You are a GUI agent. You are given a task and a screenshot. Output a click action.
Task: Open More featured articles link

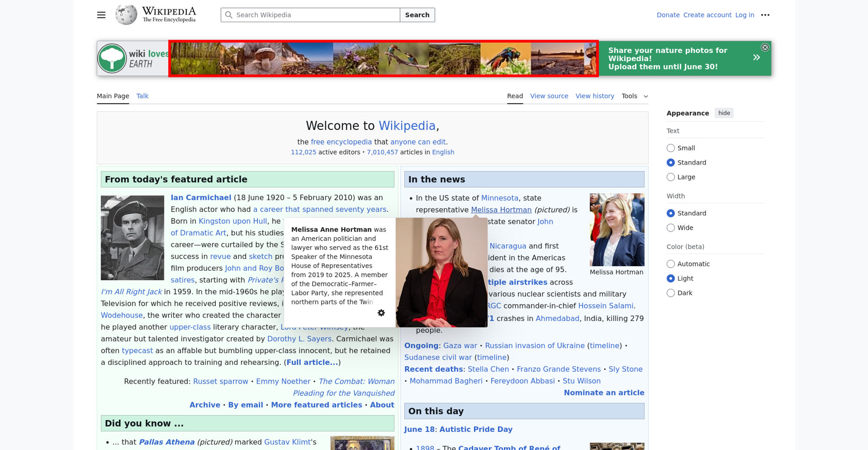(x=316, y=405)
